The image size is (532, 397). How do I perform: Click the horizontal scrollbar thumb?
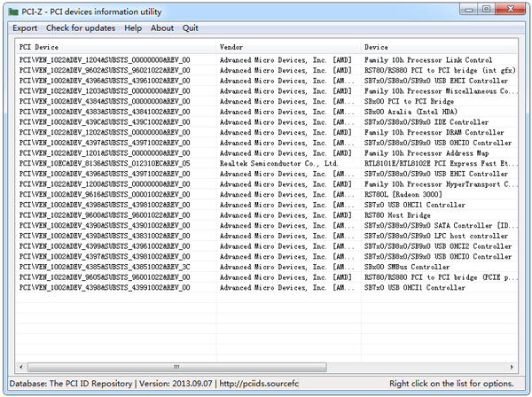click(177, 367)
